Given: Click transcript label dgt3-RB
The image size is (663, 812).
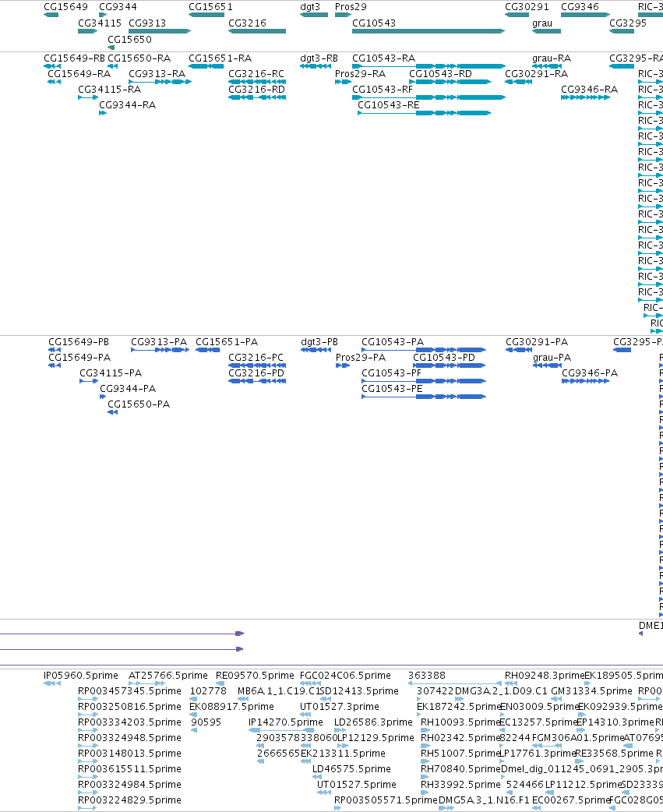Looking at the screenshot, I should tap(319, 58).
